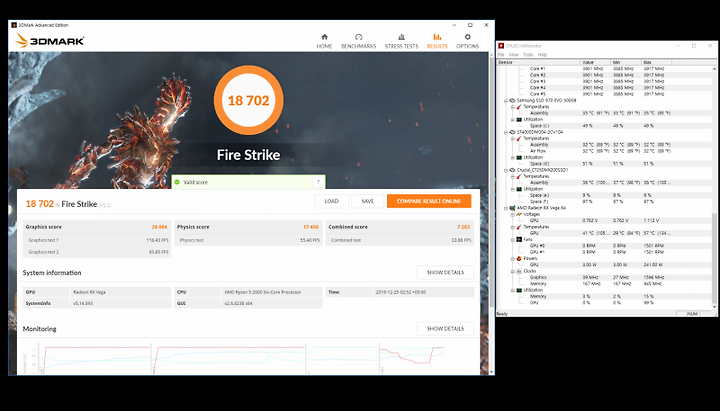The height and width of the screenshot is (411, 720).
Task: Collapse the Samsung SSD 970 EVO node
Action: [x=506, y=100]
